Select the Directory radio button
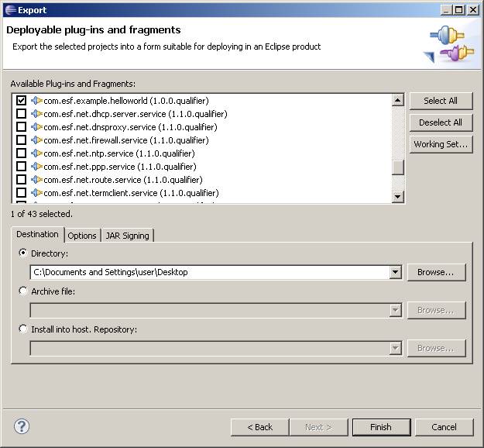Image resolution: width=484 pixels, height=448 pixels. tap(23, 253)
